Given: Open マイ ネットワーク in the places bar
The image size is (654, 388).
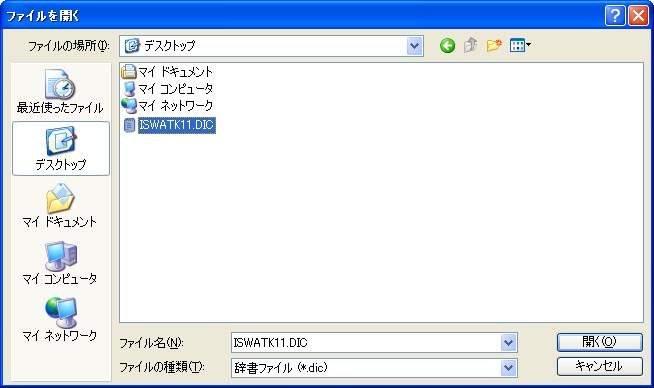Looking at the screenshot, I should point(60,319).
